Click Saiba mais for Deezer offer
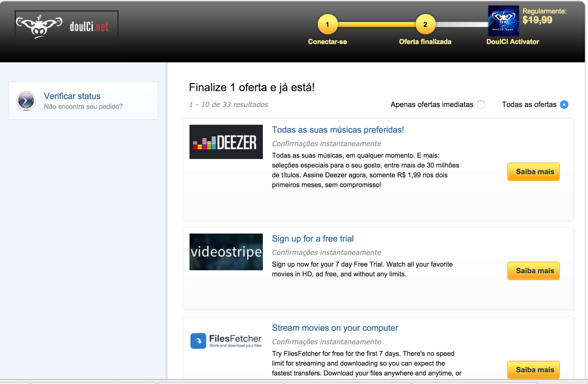 (534, 172)
